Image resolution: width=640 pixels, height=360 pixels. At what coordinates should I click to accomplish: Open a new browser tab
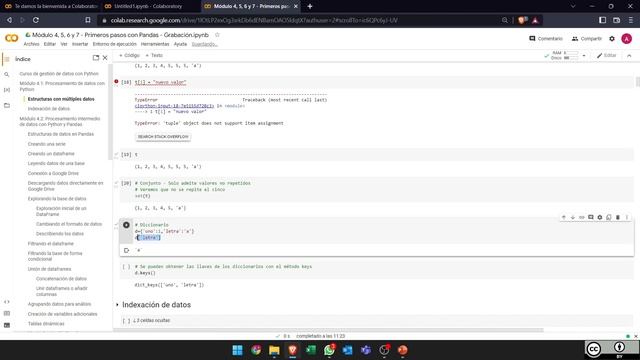coord(310,6)
